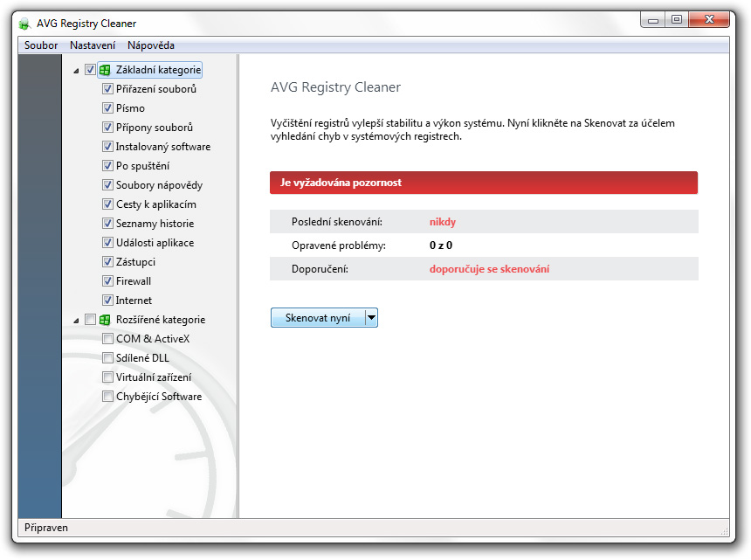Image resolution: width=751 pixels, height=560 pixels.
Task: Enable the Rozšířené kategorie checkbox
Action: 90,320
